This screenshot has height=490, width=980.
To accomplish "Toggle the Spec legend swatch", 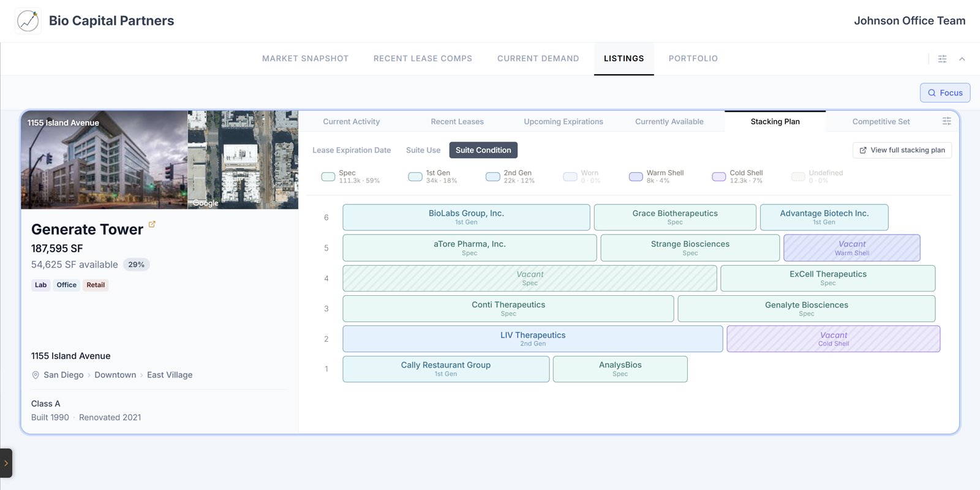I will (x=328, y=176).
